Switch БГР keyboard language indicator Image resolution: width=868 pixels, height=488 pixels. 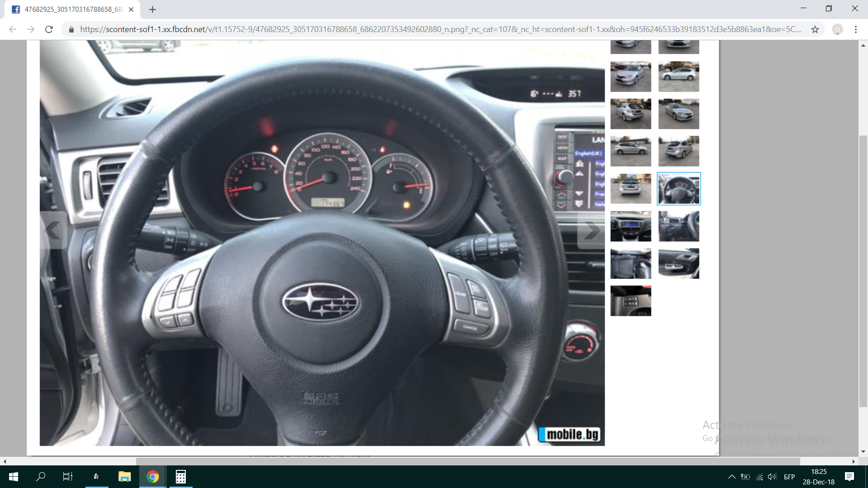click(x=789, y=477)
